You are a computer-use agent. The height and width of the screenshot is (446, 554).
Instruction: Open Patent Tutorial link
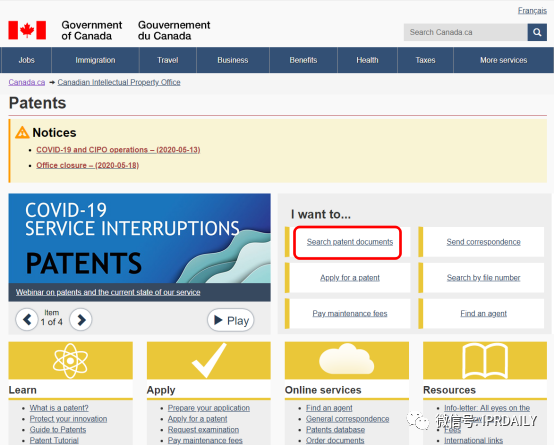(54, 440)
